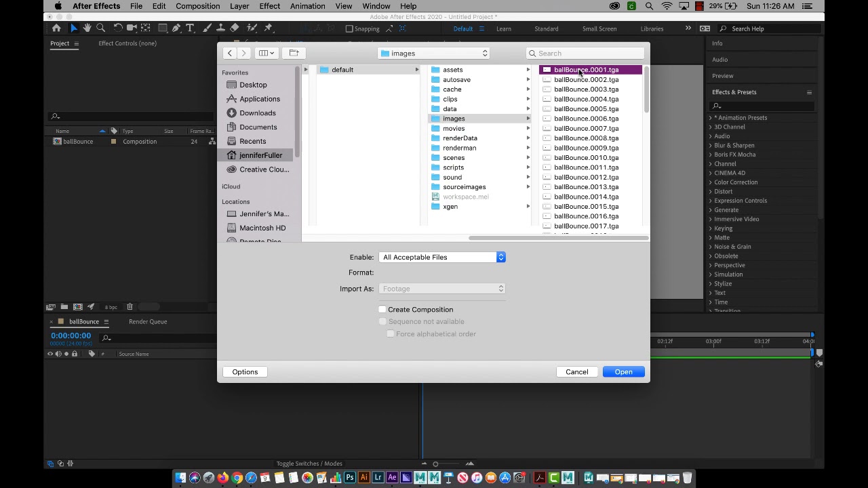The height and width of the screenshot is (488, 868).
Task: Click the new folder icon in file dialog
Action: 294,53
